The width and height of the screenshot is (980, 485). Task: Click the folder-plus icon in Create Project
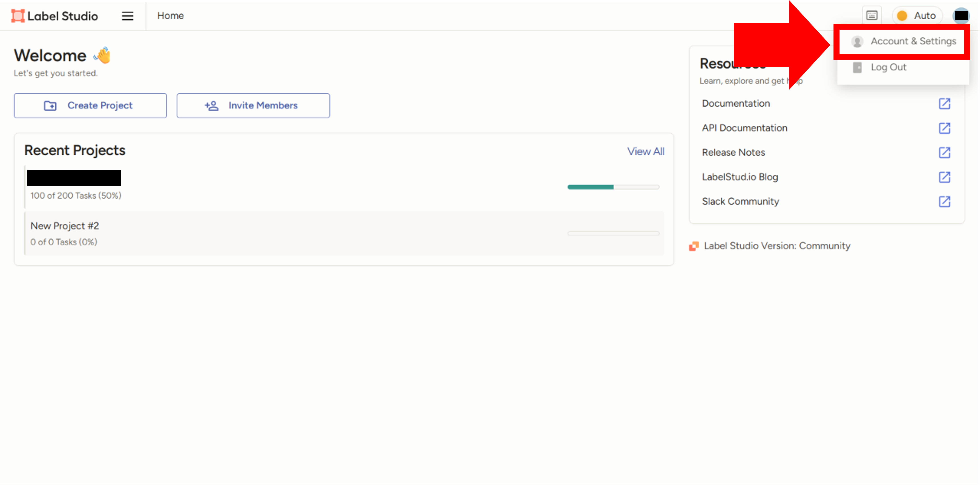50,106
